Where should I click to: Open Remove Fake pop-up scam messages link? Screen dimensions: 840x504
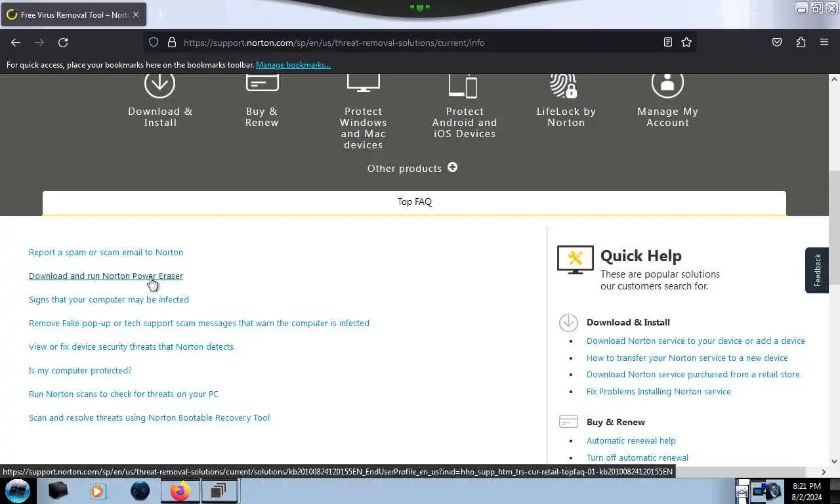[199, 323]
